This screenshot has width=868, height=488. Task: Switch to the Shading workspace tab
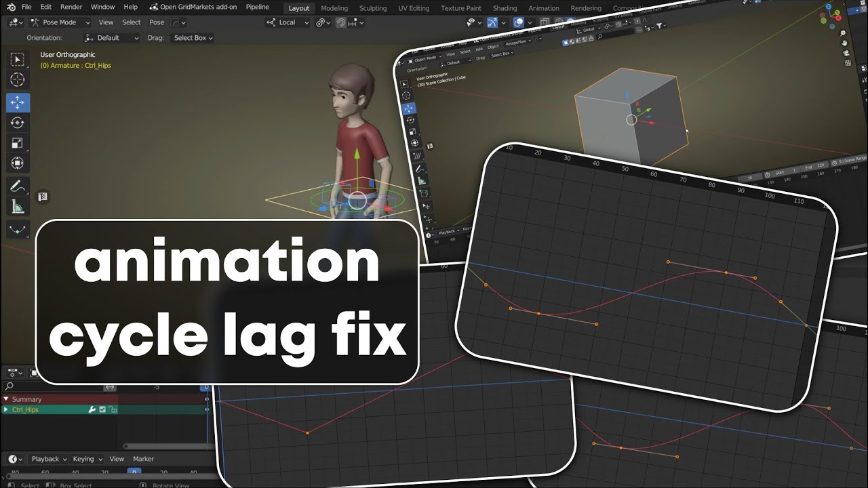[x=505, y=8]
